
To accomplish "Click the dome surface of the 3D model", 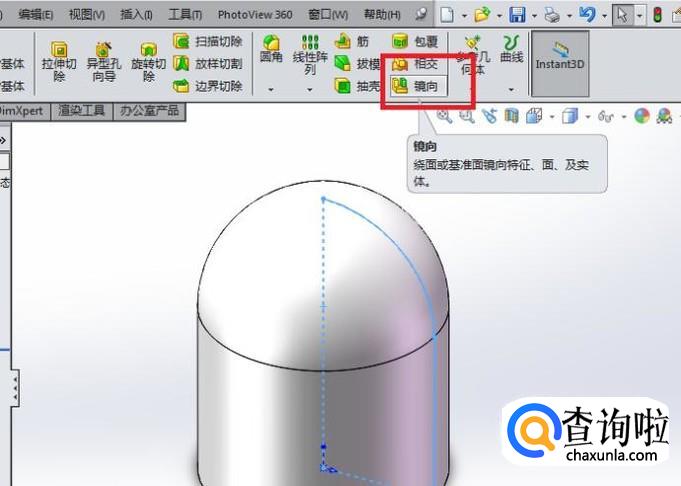I will point(270,260).
